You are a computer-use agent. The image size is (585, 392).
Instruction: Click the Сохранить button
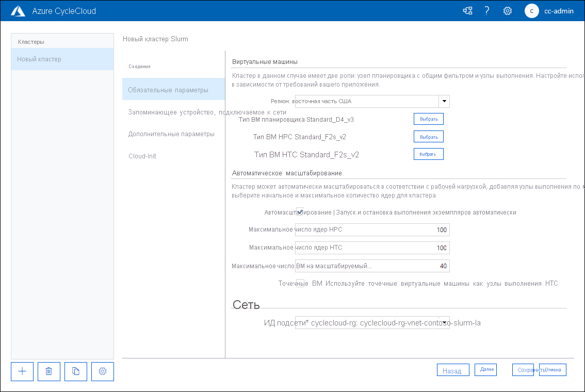(x=523, y=370)
